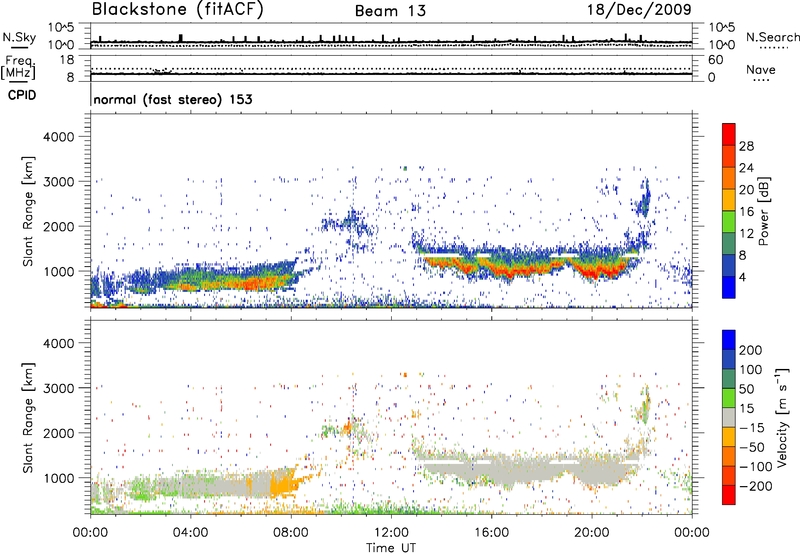The image size is (800, 554).
Task: Click the '4000' tick on the power panel
Action: pyautogui.click(x=58, y=137)
